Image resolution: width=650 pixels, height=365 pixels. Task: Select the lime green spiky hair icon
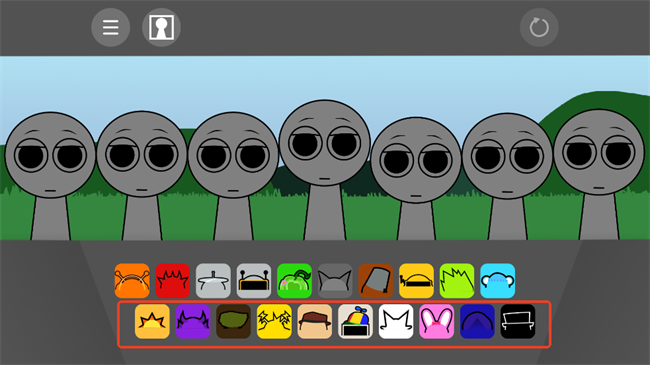(x=457, y=281)
